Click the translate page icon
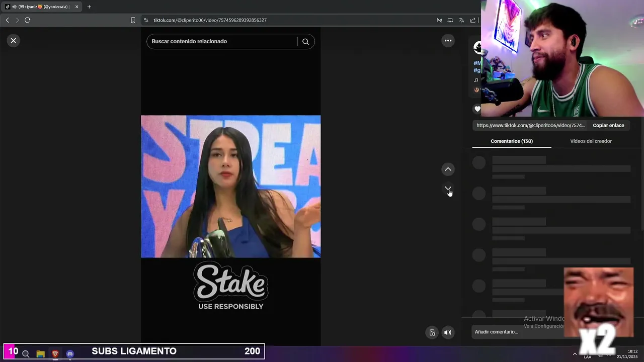The height and width of the screenshot is (362, 644). (461, 20)
